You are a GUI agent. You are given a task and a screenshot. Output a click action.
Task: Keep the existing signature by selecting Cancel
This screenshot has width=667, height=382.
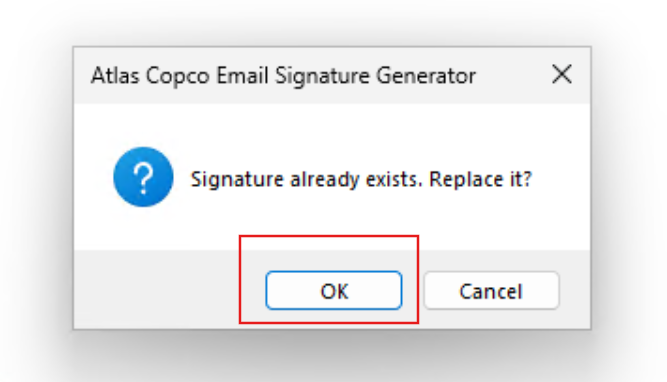coord(491,291)
